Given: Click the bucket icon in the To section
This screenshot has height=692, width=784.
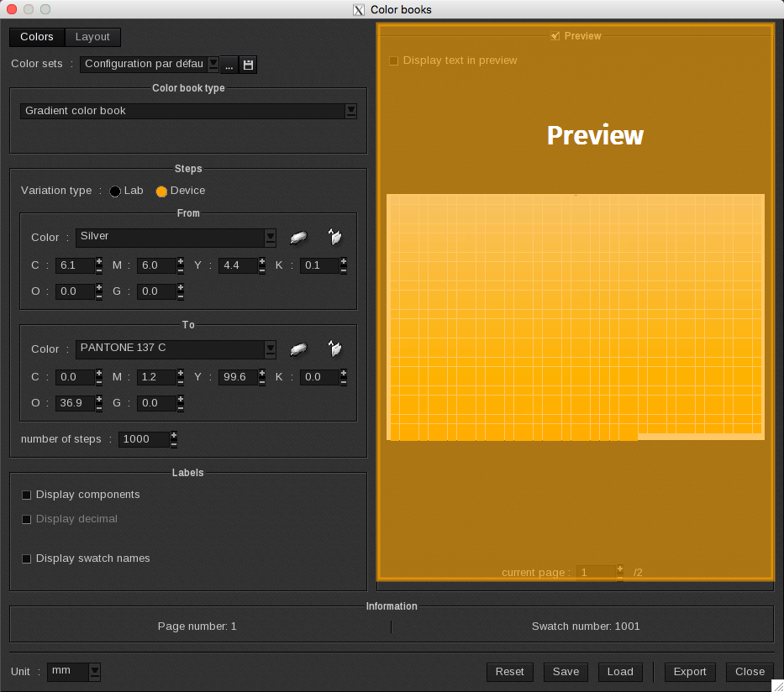Looking at the screenshot, I should tap(334, 349).
